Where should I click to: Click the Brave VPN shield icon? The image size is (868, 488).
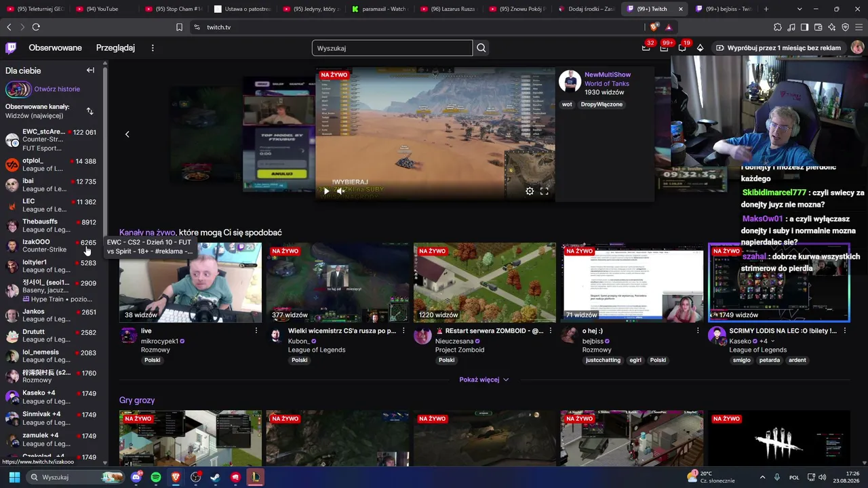point(846,27)
